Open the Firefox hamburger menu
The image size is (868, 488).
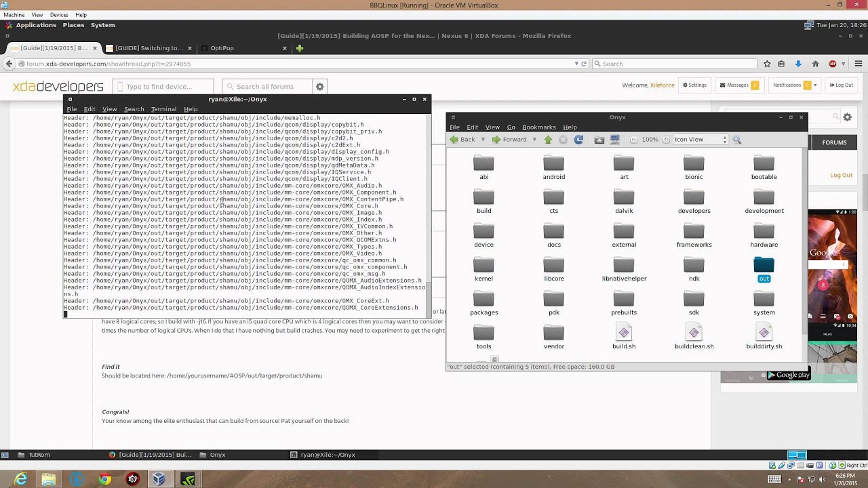[859, 64]
